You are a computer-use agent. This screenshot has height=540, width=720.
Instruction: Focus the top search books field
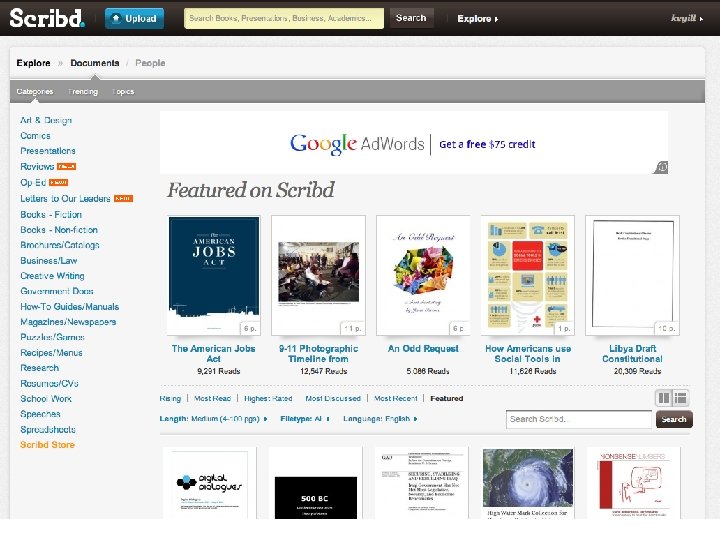click(x=284, y=18)
